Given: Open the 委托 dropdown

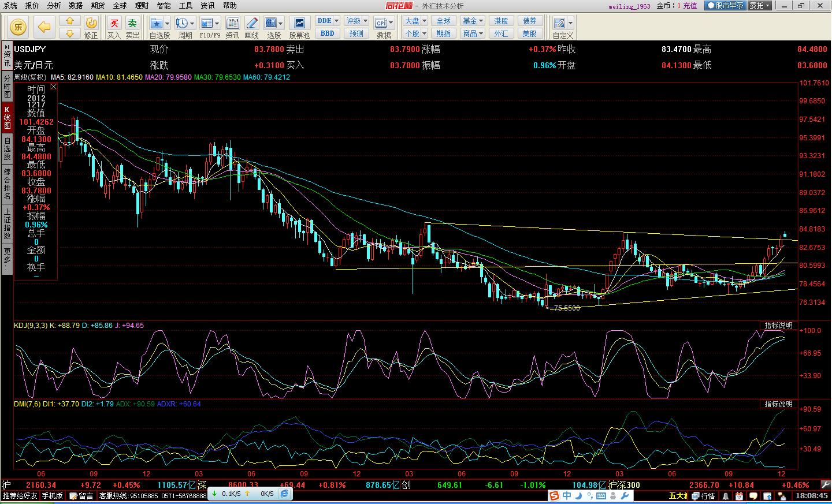Looking at the screenshot, I should click(760, 5).
